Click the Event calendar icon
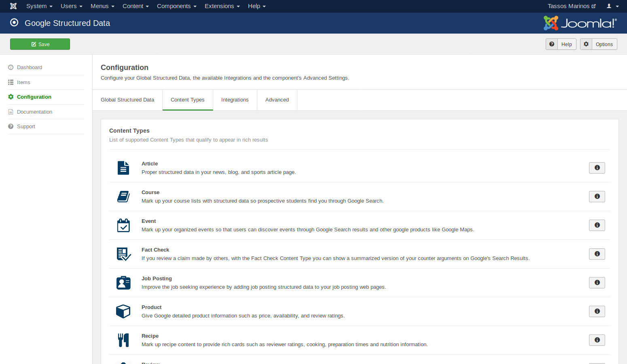The width and height of the screenshot is (627, 364). point(123,225)
